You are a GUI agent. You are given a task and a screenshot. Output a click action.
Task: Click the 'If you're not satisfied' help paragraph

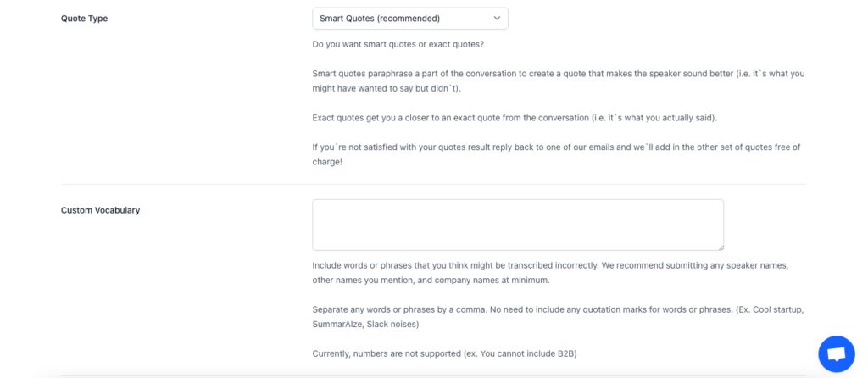[x=556, y=155]
